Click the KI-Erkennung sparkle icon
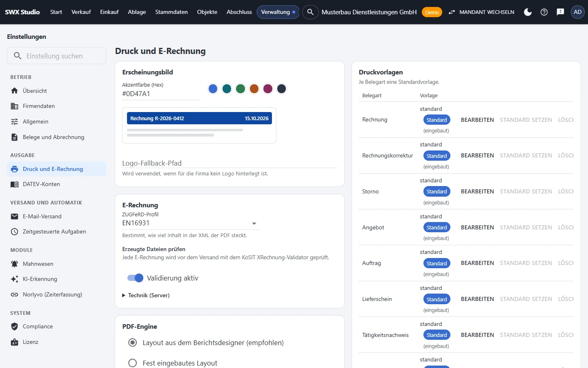Image resolution: width=588 pixels, height=368 pixels. tap(15, 279)
